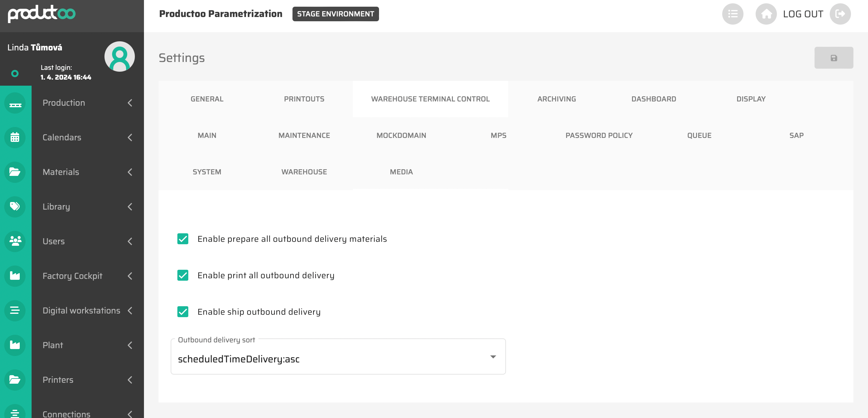Toggle Enable ship outbound delivery checkbox

coord(183,311)
